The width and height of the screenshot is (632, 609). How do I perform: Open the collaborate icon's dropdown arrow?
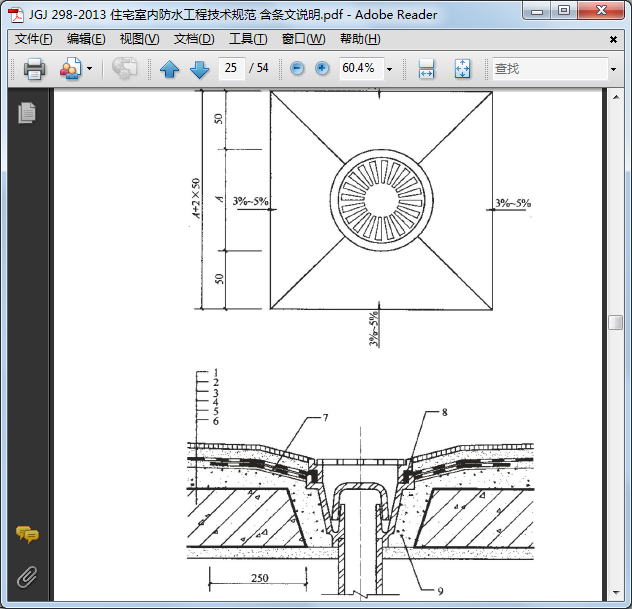click(89, 69)
